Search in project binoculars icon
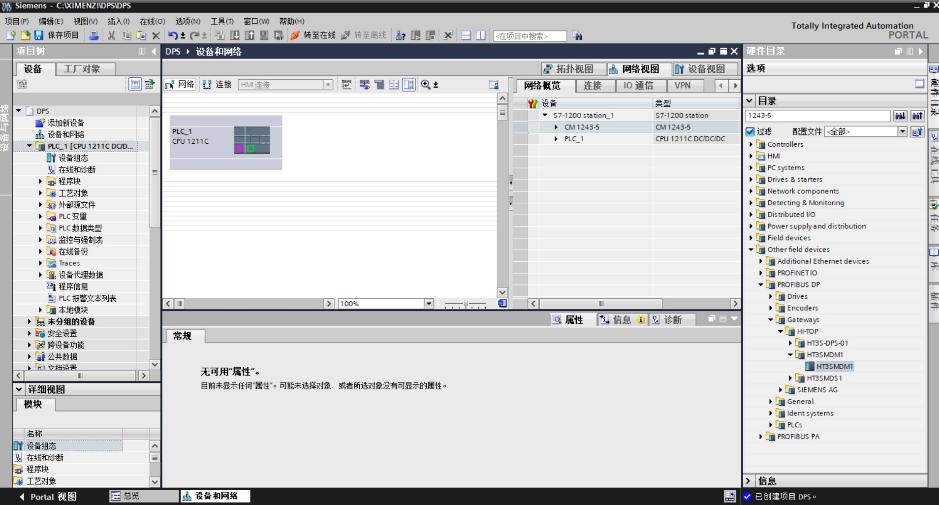 [577, 36]
